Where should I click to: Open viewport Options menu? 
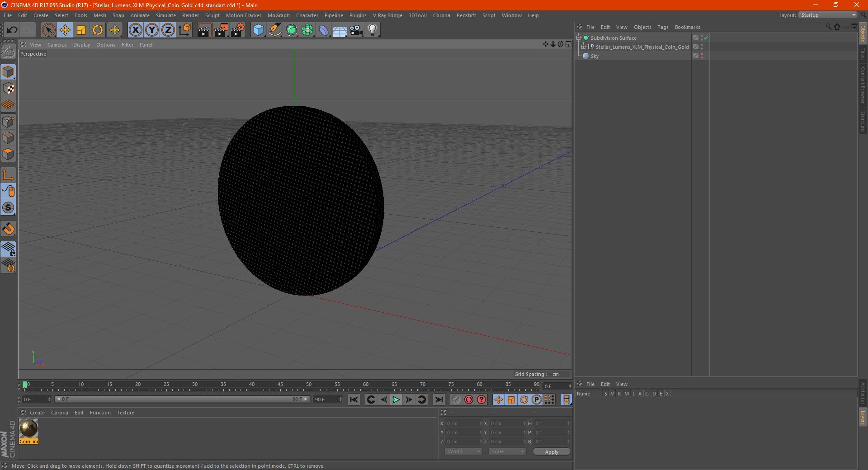point(106,45)
